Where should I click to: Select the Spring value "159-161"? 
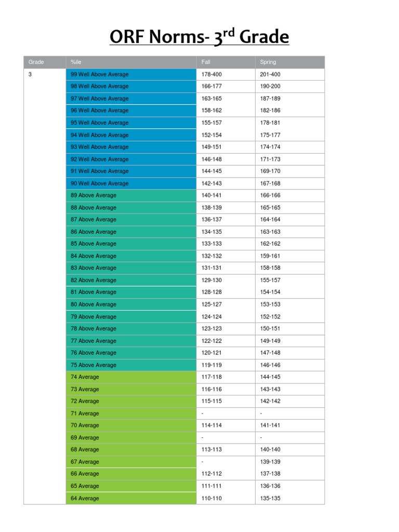270,256
